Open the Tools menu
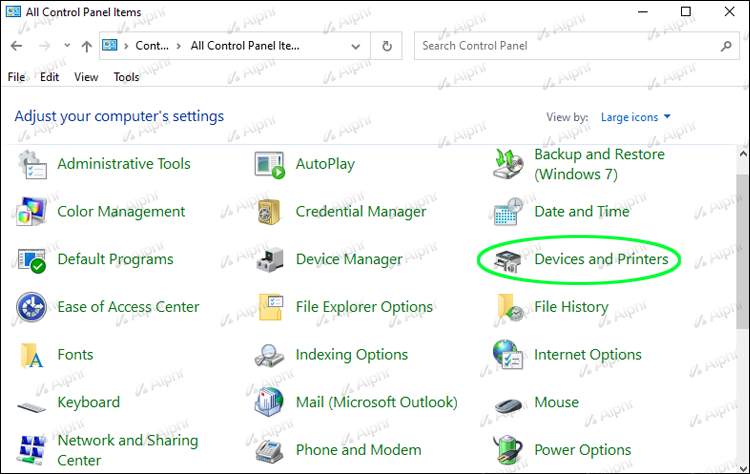This screenshot has height=474, width=750. pyautogui.click(x=127, y=77)
